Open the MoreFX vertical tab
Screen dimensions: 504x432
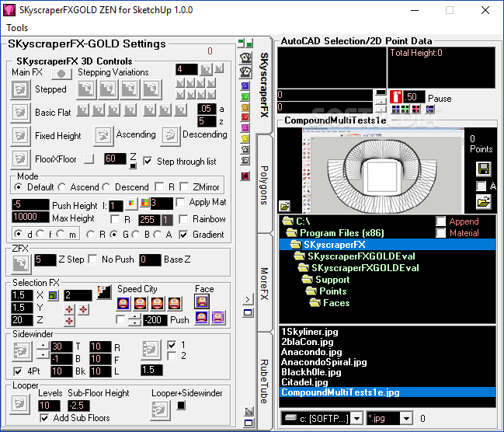(x=264, y=284)
